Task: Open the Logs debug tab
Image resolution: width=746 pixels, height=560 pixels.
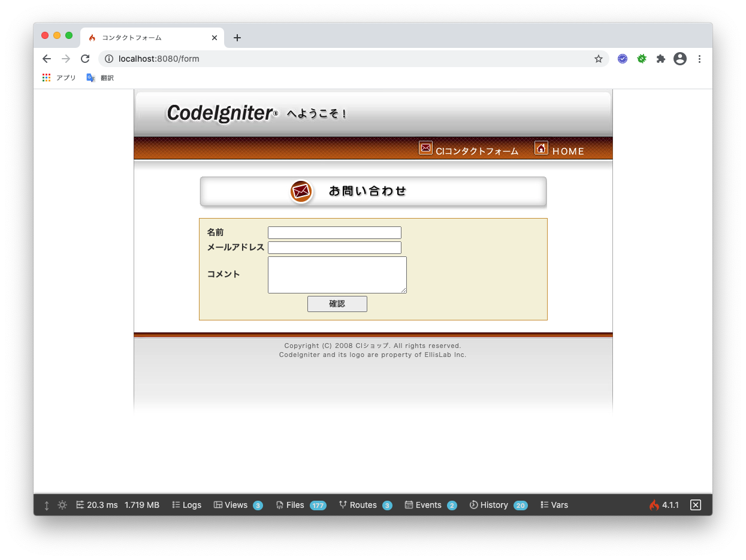Action: tap(186, 505)
